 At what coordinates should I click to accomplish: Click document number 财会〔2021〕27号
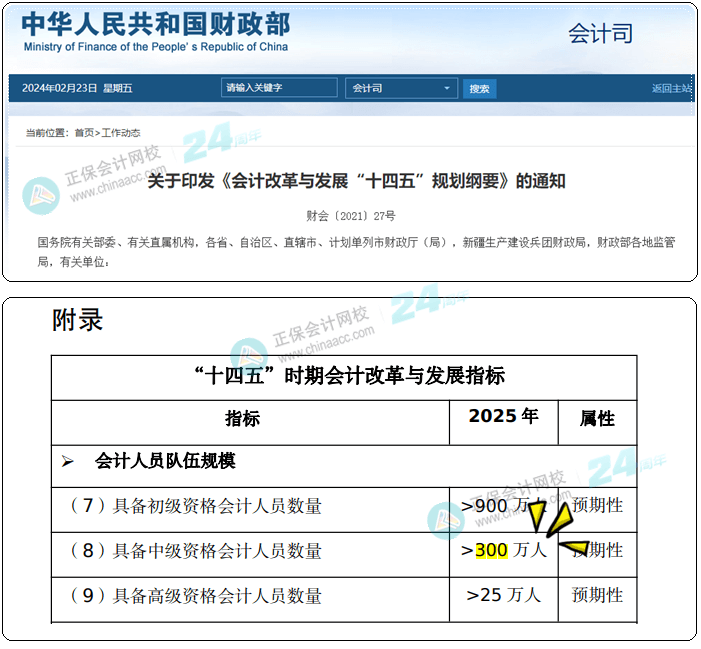coord(351,216)
